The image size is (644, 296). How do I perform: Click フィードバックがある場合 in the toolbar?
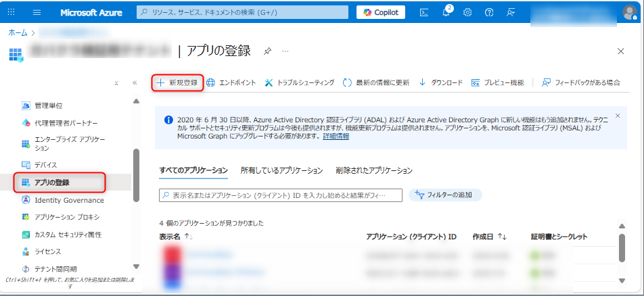tap(580, 82)
